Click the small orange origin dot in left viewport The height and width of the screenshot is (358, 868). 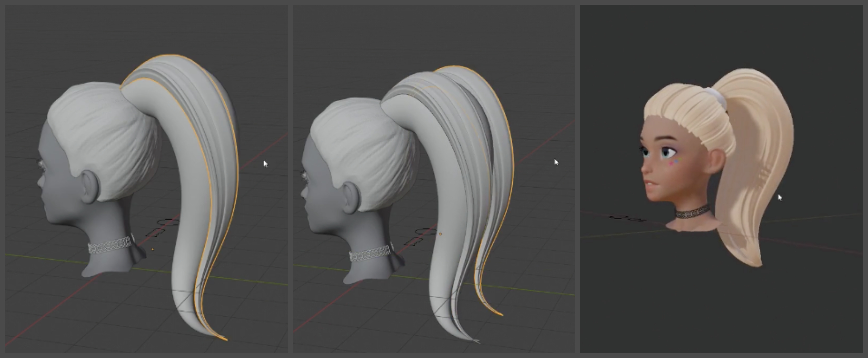(153, 249)
